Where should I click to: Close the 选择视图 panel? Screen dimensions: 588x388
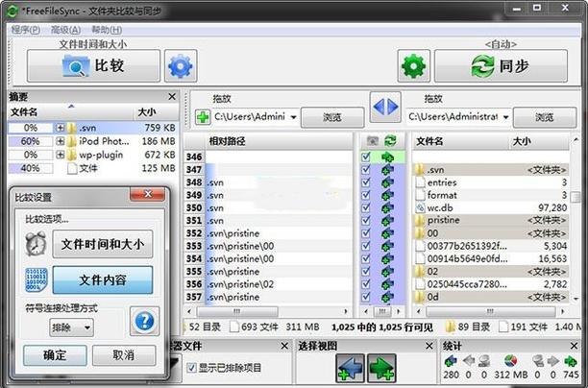pyautogui.click(x=429, y=346)
